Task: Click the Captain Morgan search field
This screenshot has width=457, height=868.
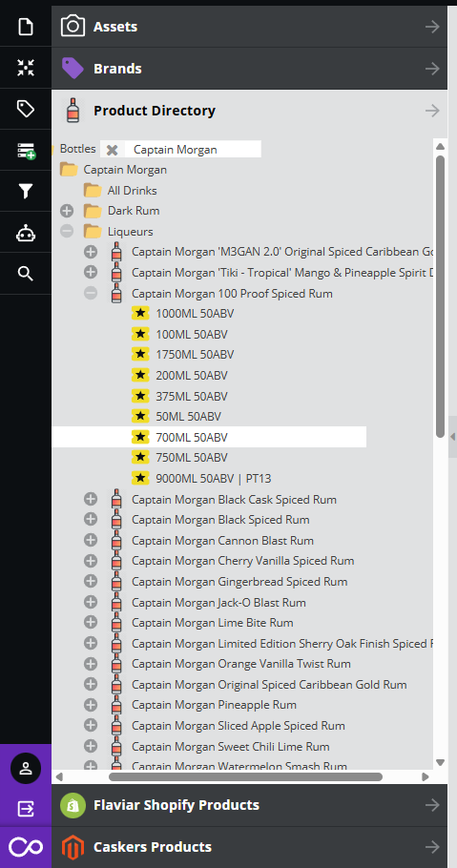Action: (x=192, y=150)
